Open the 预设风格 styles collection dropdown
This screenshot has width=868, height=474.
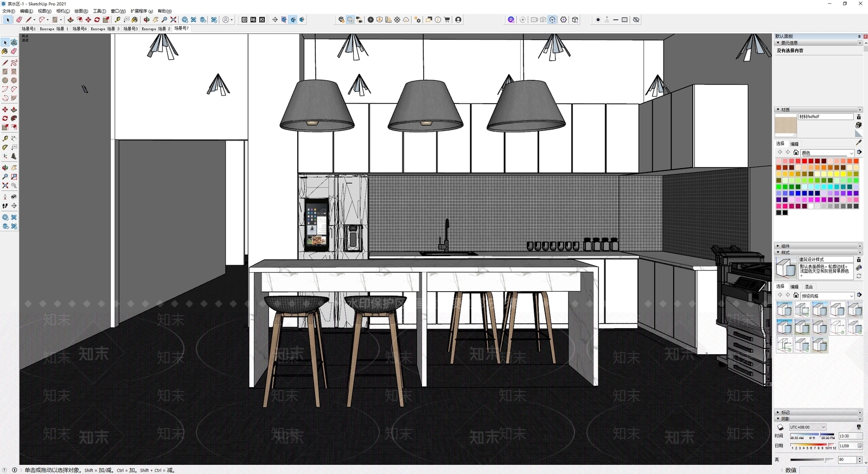coord(827,296)
